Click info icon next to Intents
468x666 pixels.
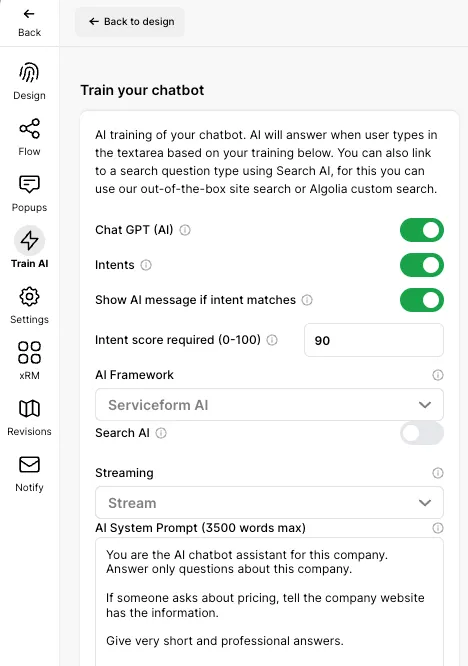pyautogui.click(x=146, y=265)
